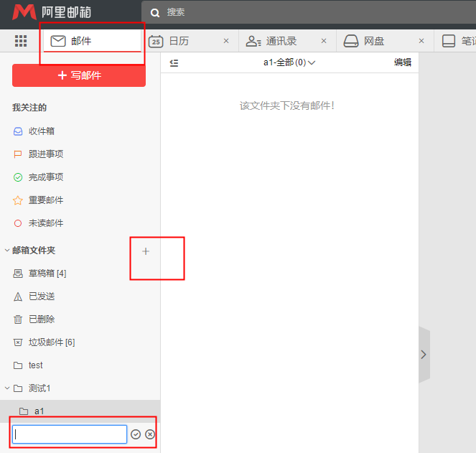476x453 pixels.
Task: Open the a1-全部 filter dropdown
Action: [x=289, y=63]
